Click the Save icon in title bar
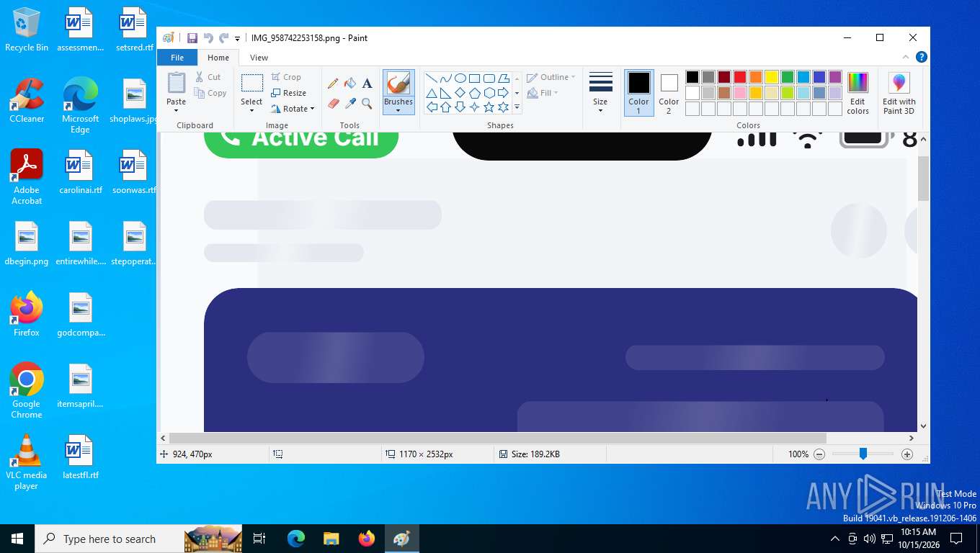Viewport: 980px width, 553px height. pyautogui.click(x=192, y=38)
